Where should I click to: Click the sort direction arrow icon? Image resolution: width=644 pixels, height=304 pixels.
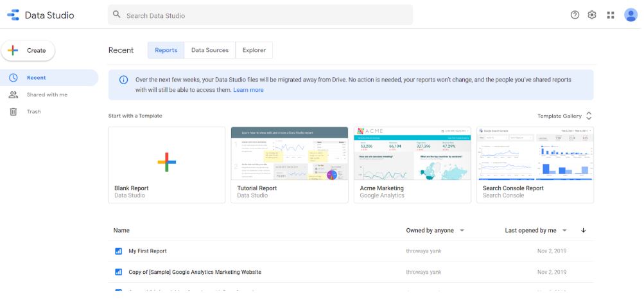coord(584,230)
